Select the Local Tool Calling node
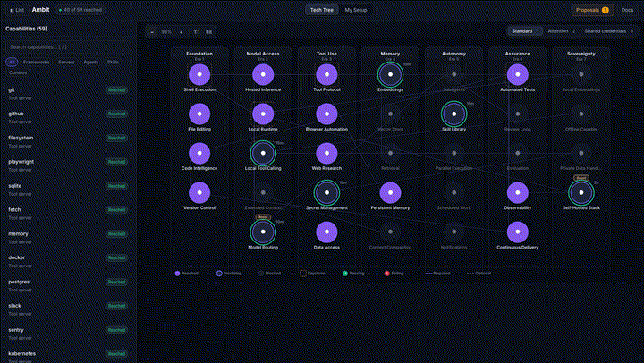 pos(263,153)
